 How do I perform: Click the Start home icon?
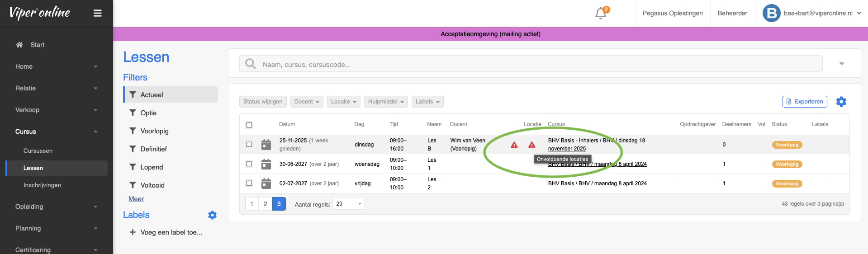coord(19,45)
